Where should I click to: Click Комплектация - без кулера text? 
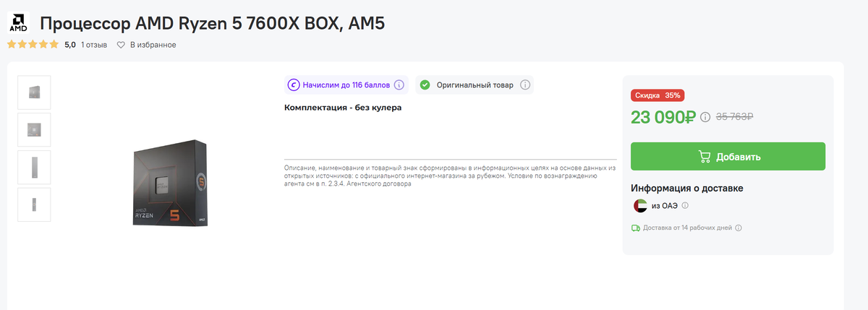coord(343,108)
